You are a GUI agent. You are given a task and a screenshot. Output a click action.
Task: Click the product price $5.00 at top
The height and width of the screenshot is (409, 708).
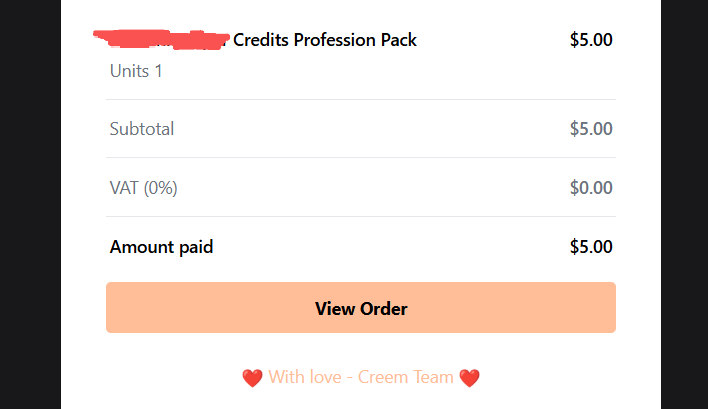591,40
